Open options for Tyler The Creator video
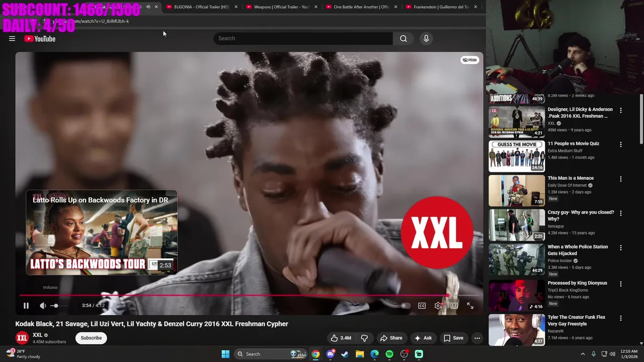Screen dimensions: 644x362 pyautogui.click(x=620, y=318)
